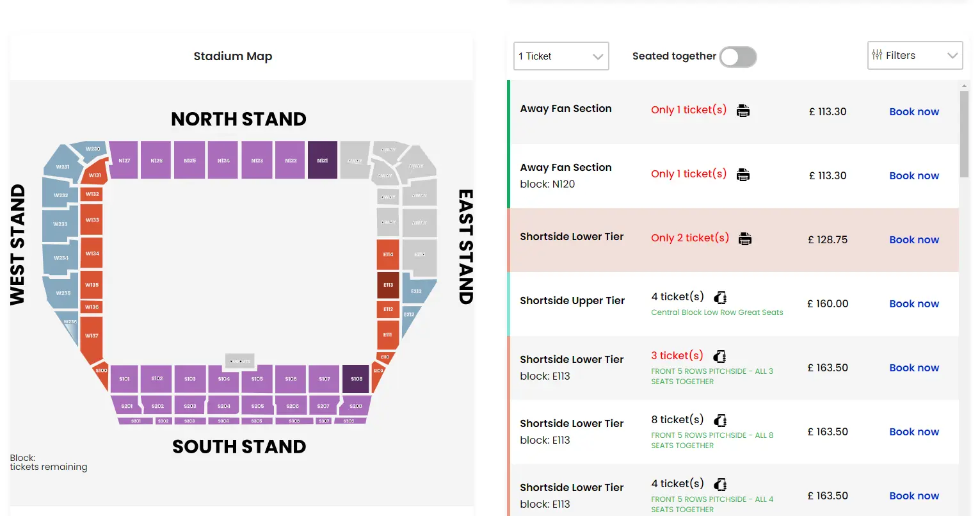
Task: Book now for the £113.30 Away Fan Section ticket
Action: tap(914, 111)
